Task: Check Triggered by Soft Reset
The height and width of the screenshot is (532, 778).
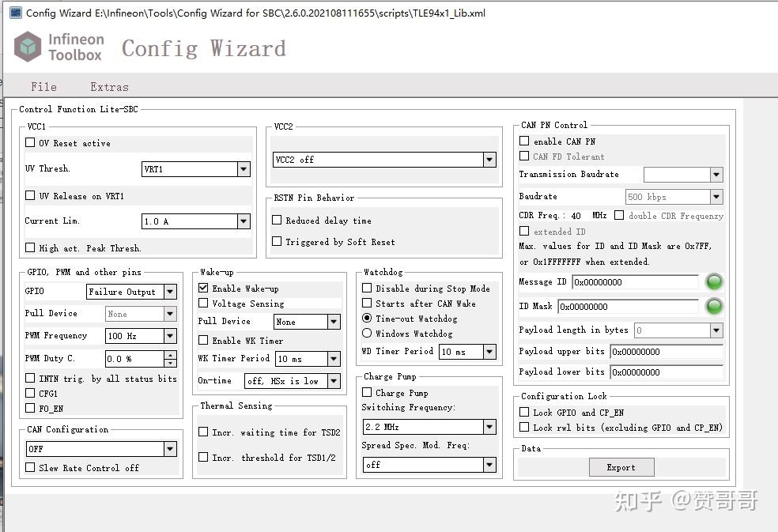Action: tap(277, 241)
